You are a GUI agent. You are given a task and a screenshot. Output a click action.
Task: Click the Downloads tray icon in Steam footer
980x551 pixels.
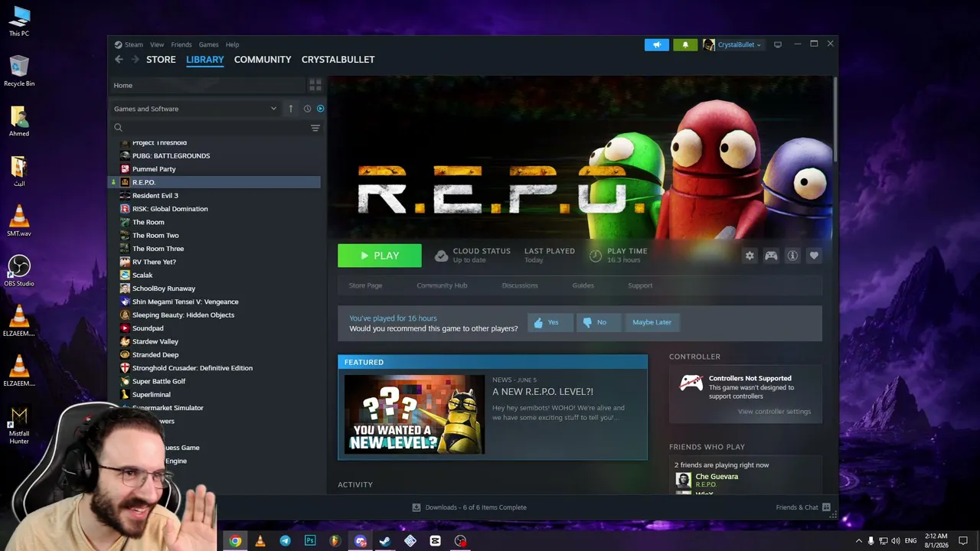pyautogui.click(x=416, y=507)
